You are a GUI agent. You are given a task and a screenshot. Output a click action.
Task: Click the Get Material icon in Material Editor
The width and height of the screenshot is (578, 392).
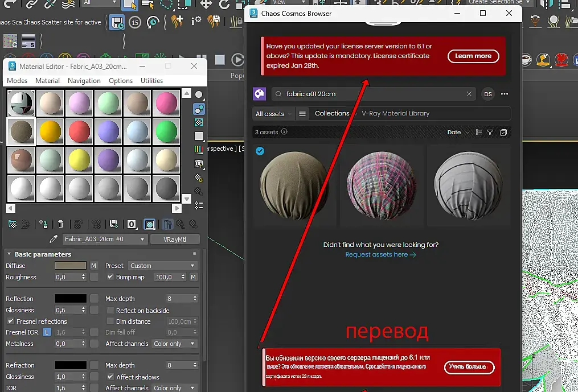click(13, 224)
